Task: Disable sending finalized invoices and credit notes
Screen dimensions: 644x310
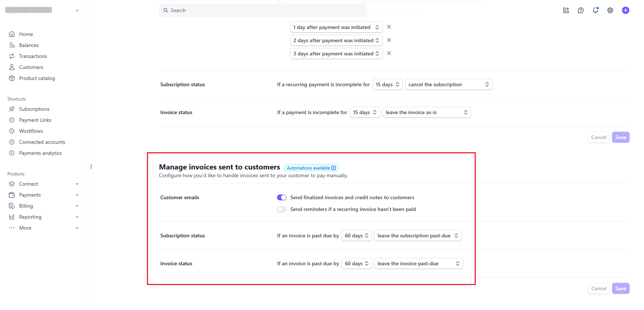Action: [x=282, y=197]
